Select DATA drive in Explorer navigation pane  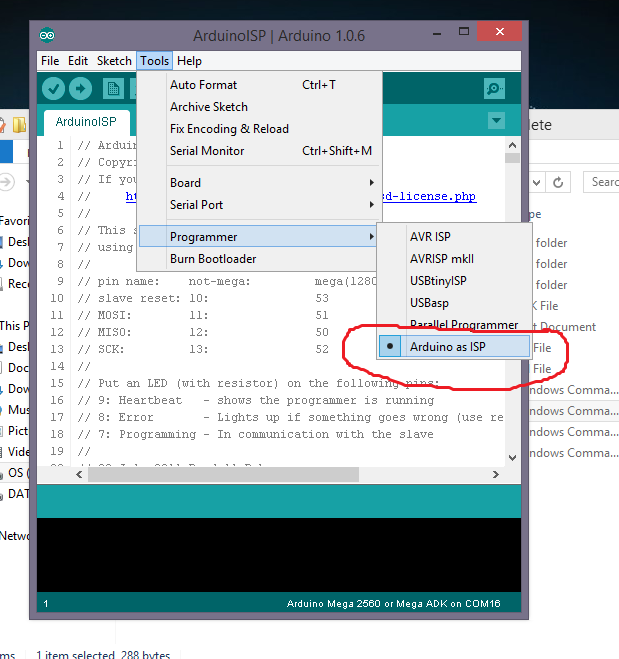(x=15, y=494)
